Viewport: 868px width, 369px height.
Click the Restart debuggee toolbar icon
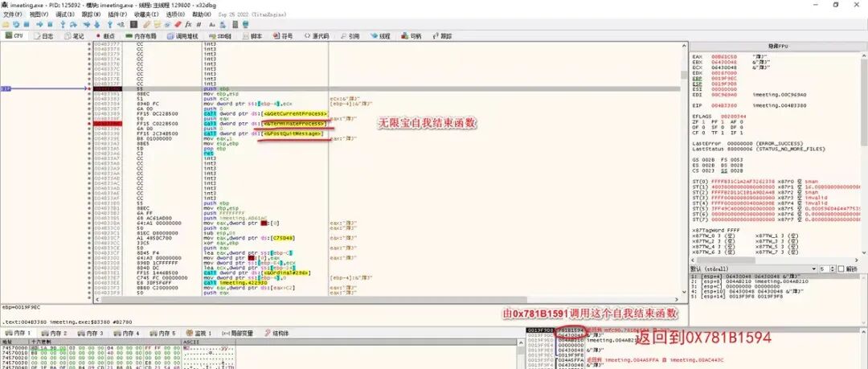(x=16, y=24)
